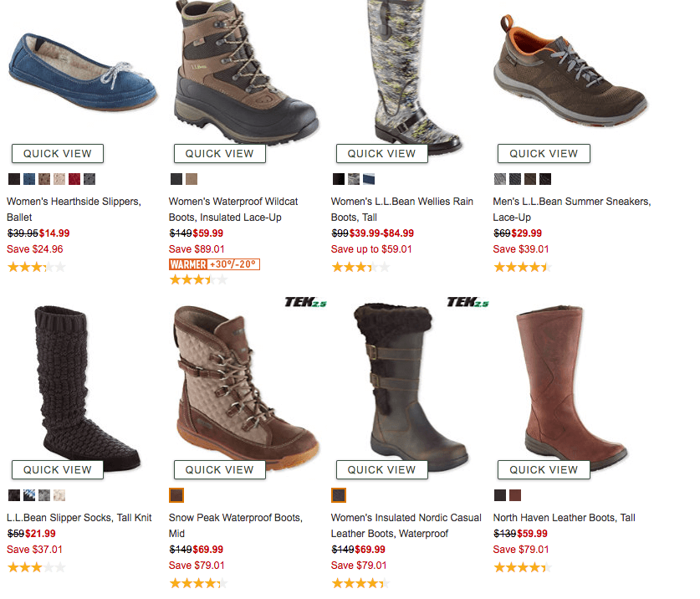
Task: Pick navy swatch for Wellies Rain Boots
Action: tap(369, 179)
